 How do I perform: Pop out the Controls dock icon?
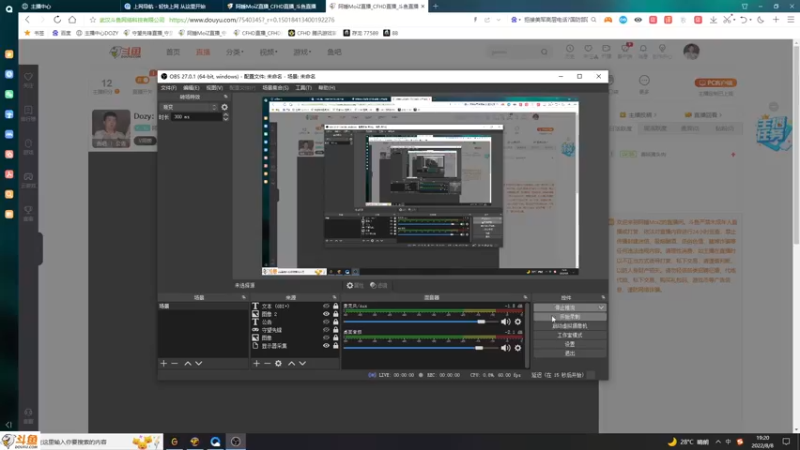pos(603,297)
